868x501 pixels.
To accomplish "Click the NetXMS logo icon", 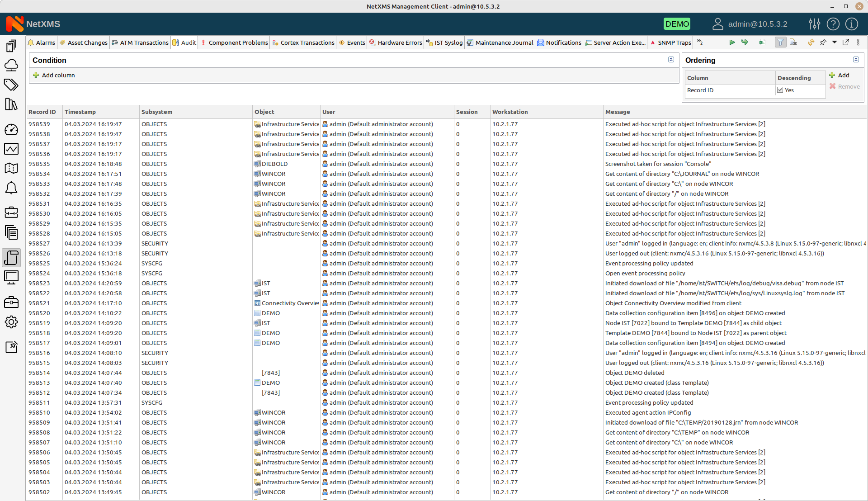I will click(15, 24).
